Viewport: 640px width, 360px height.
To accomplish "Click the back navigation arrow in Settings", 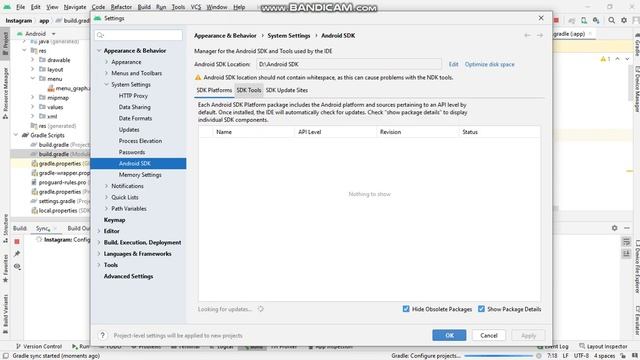I will point(527,36).
